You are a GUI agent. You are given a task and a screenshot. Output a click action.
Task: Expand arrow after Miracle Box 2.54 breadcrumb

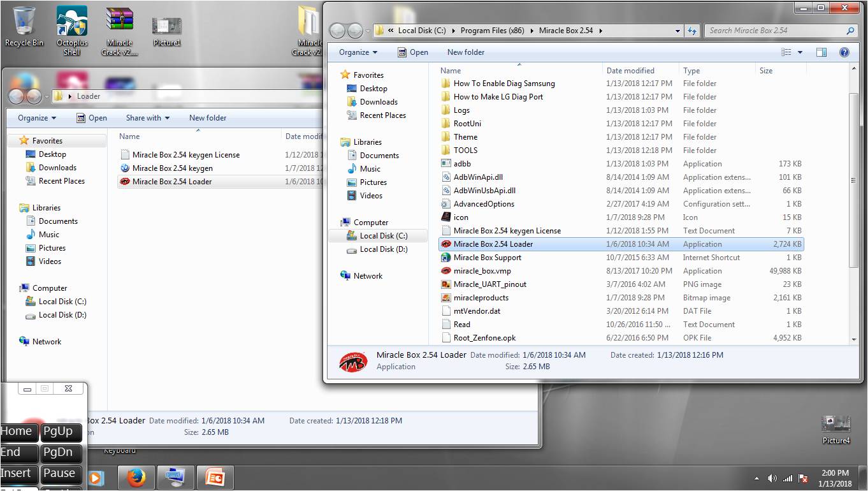pos(600,31)
